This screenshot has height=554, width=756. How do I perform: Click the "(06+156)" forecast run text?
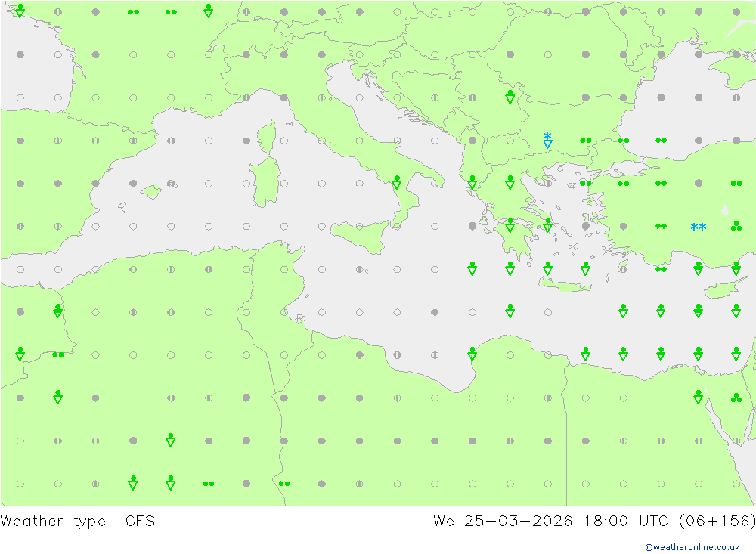click(717, 522)
